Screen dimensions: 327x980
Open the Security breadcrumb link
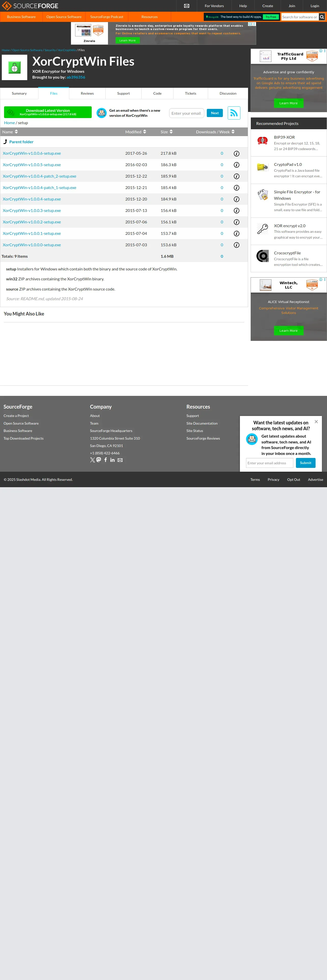[50, 50]
